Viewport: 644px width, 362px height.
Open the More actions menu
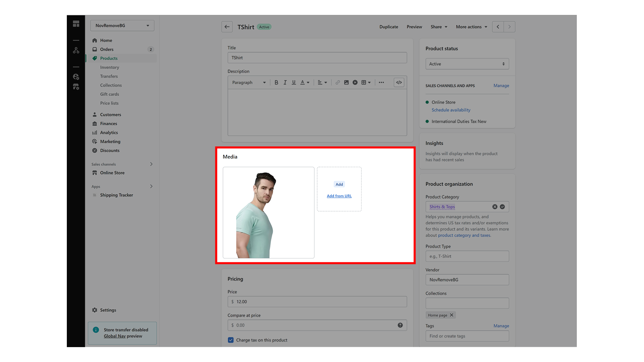[x=471, y=27]
